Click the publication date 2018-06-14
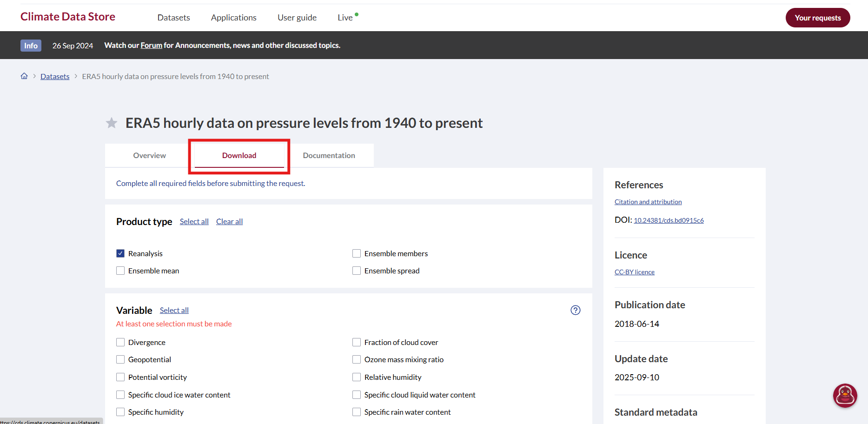 [637, 324]
